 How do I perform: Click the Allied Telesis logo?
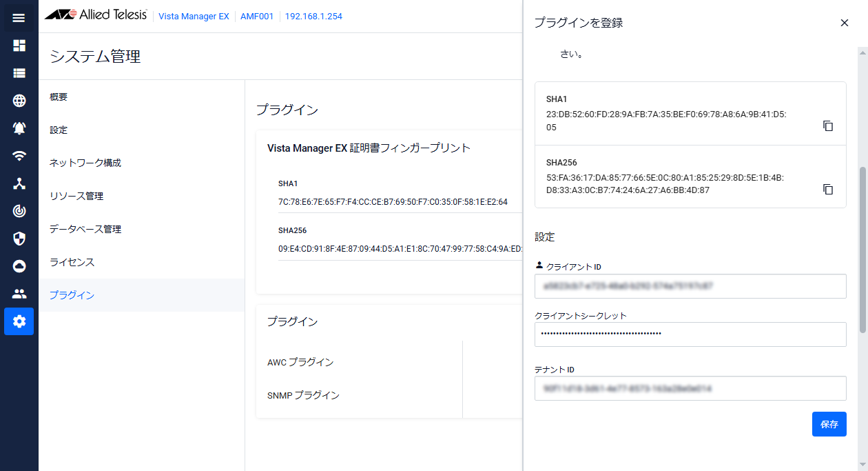[x=96, y=15]
